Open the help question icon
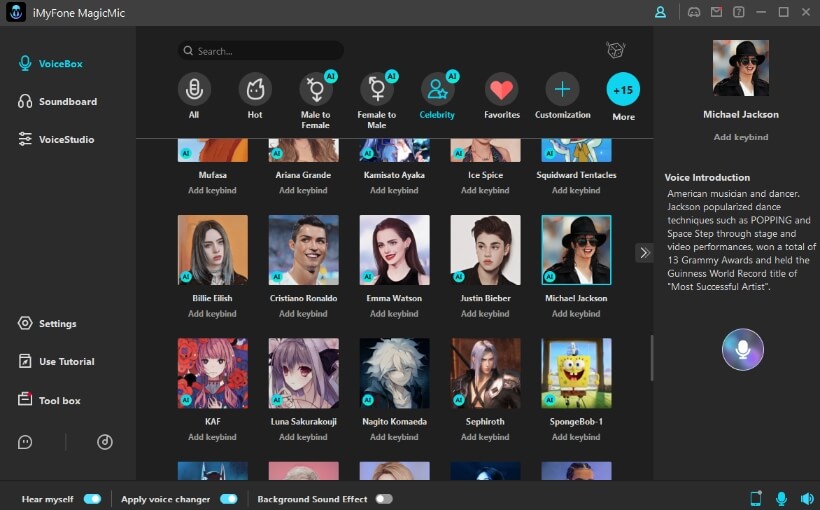The width and height of the screenshot is (820, 510). (x=738, y=12)
